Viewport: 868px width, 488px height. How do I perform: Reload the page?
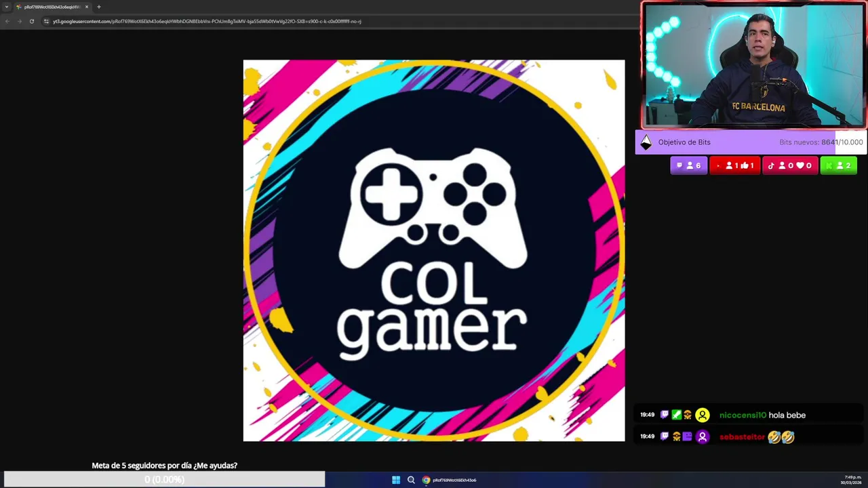(x=31, y=21)
